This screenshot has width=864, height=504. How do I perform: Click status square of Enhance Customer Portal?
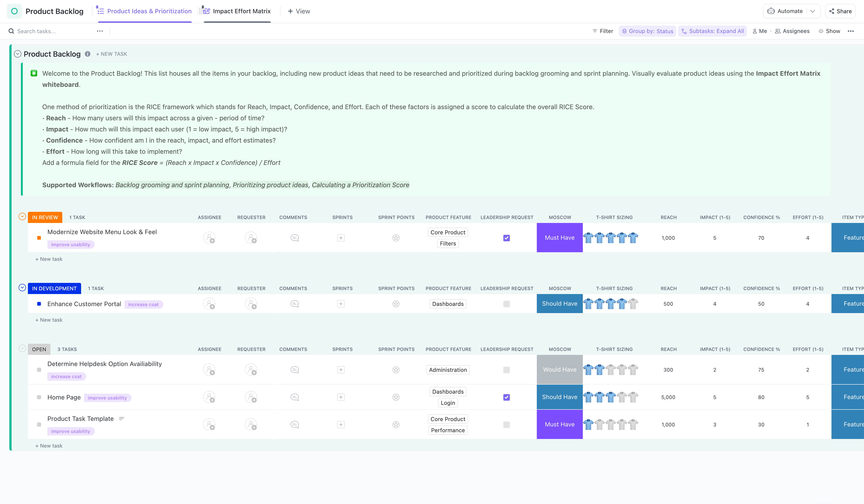click(39, 304)
